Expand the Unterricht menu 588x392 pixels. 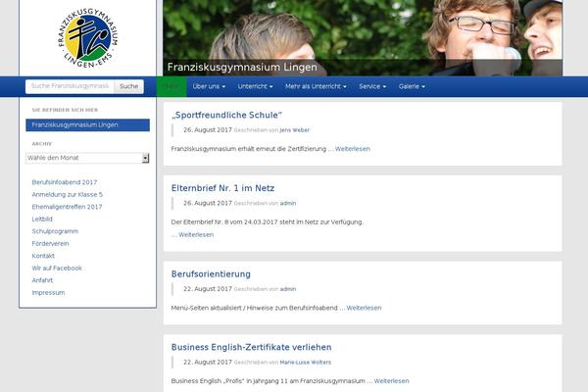pyautogui.click(x=256, y=86)
